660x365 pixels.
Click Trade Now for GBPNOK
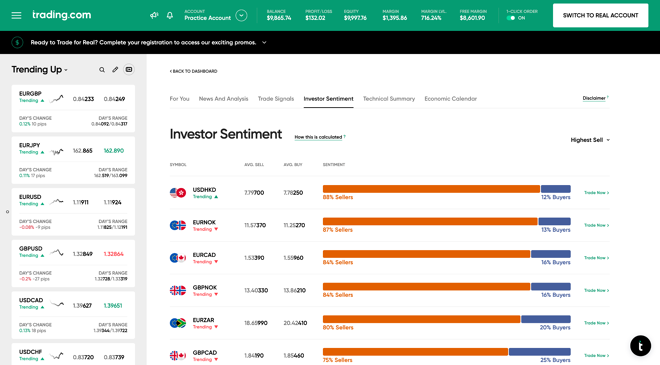(x=596, y=290)
